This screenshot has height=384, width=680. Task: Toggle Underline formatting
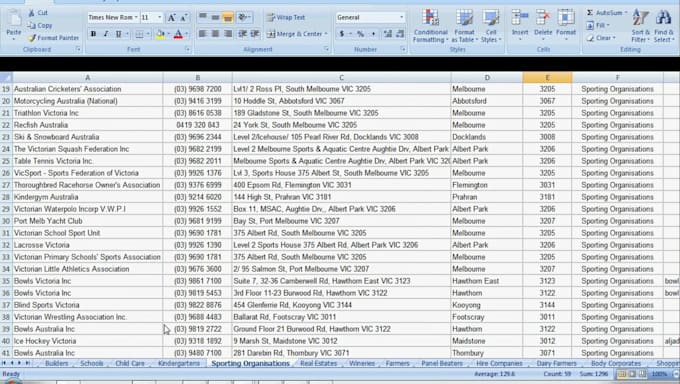click(x=118, y=34)
